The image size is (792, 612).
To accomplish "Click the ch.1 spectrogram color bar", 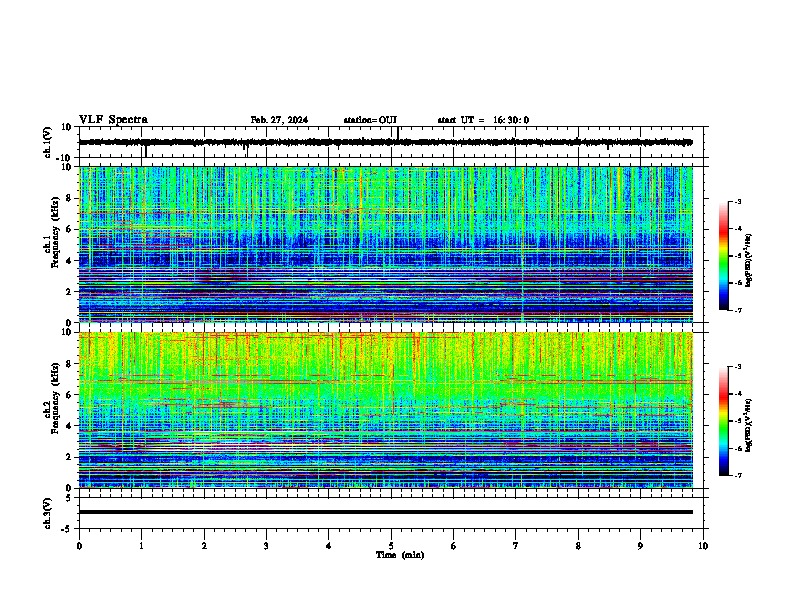I will click(724, 256).
